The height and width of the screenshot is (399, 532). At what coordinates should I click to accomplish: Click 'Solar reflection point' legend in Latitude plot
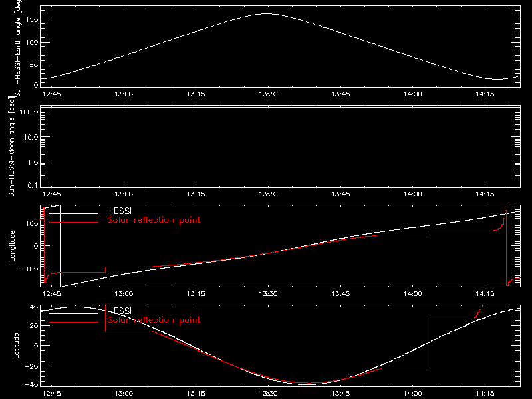pos(154,320)
